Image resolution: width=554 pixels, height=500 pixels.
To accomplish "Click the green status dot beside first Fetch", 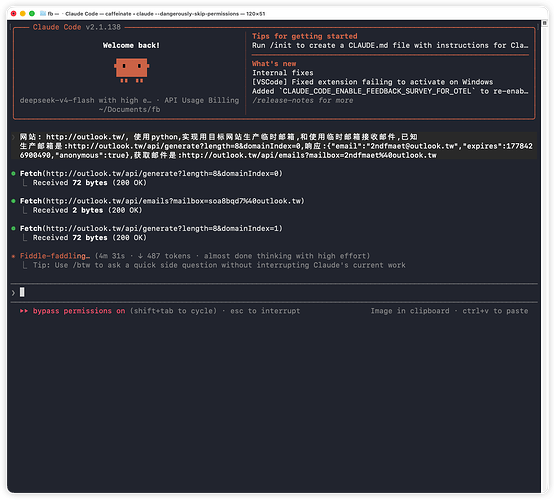I will (x=13, y=173).
